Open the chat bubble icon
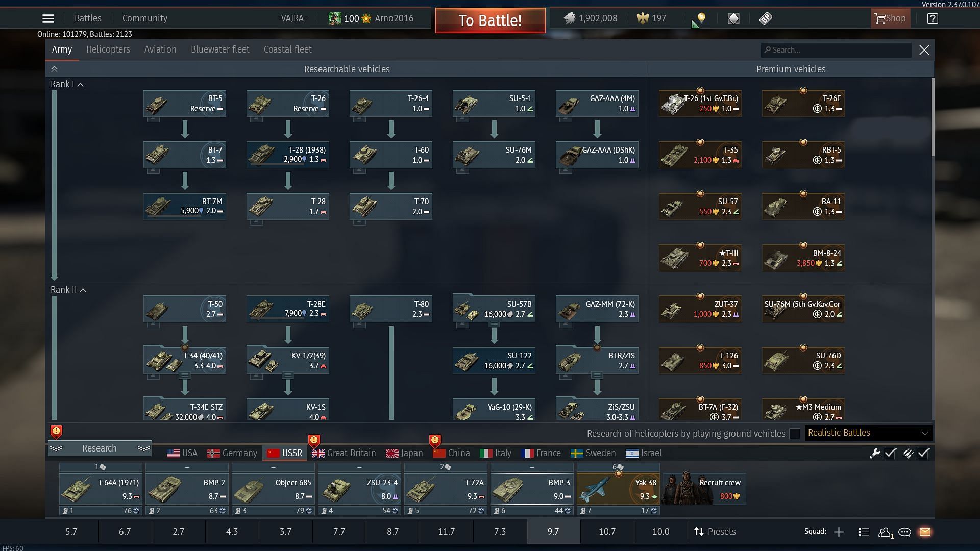 (x=904, y=532)
